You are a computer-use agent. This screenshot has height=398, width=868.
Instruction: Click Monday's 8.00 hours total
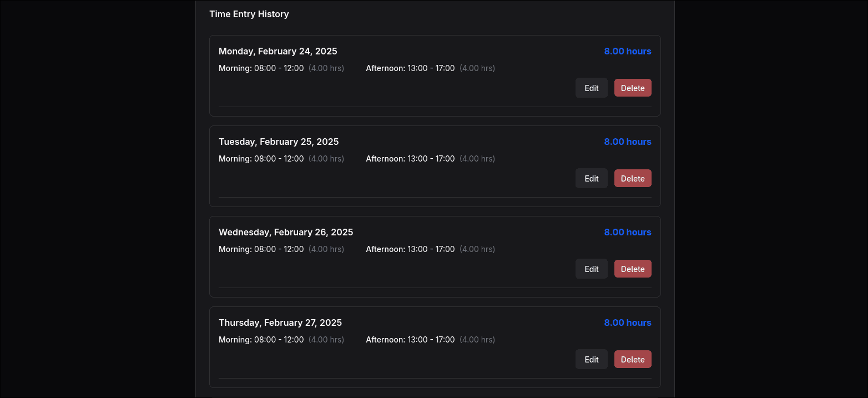pyautogui.click(x=627, y=51)
